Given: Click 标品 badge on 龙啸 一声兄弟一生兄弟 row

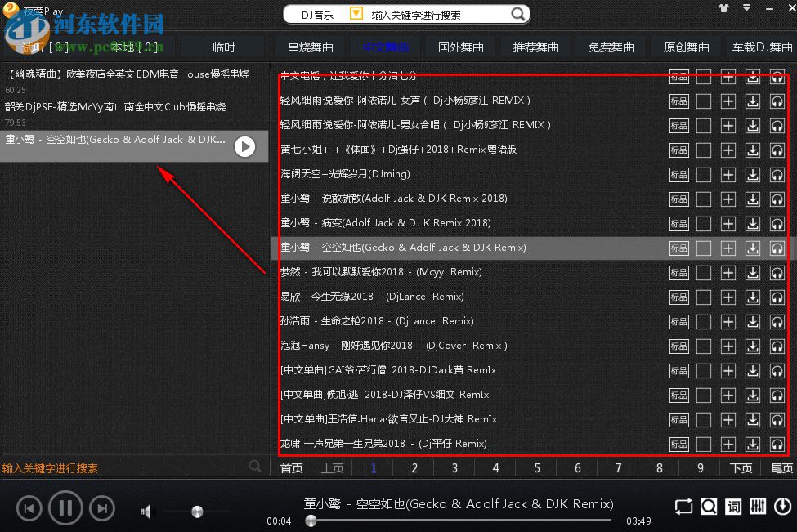Looking at the screenshot, I should coord(679,444).
